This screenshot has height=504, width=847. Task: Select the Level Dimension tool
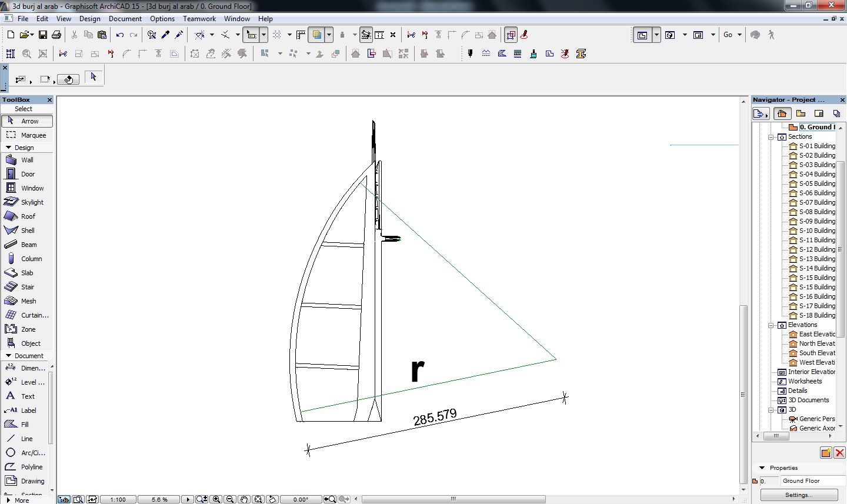click(x=25, y=382)
